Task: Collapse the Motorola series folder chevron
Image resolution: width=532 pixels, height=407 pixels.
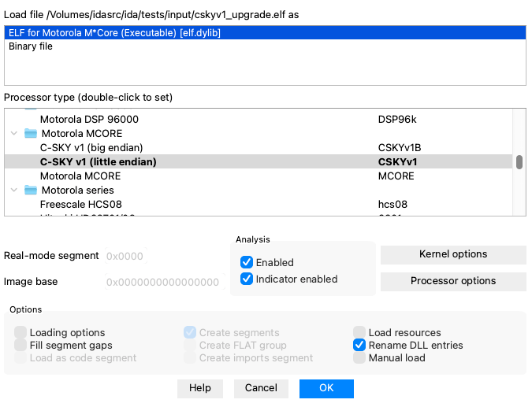Action: [14, 190]
